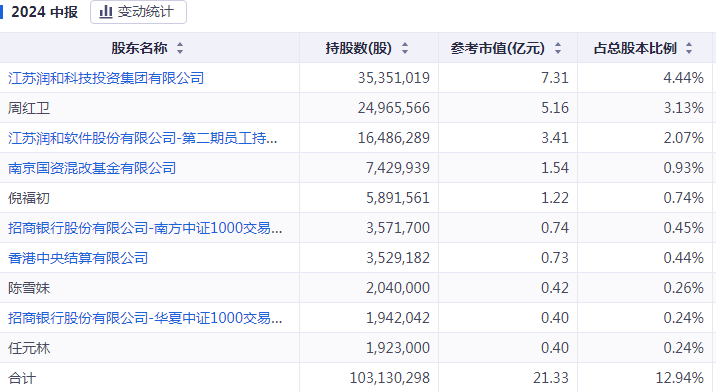Open 南京国资混改基金有限公司 link

click(92, 168)
